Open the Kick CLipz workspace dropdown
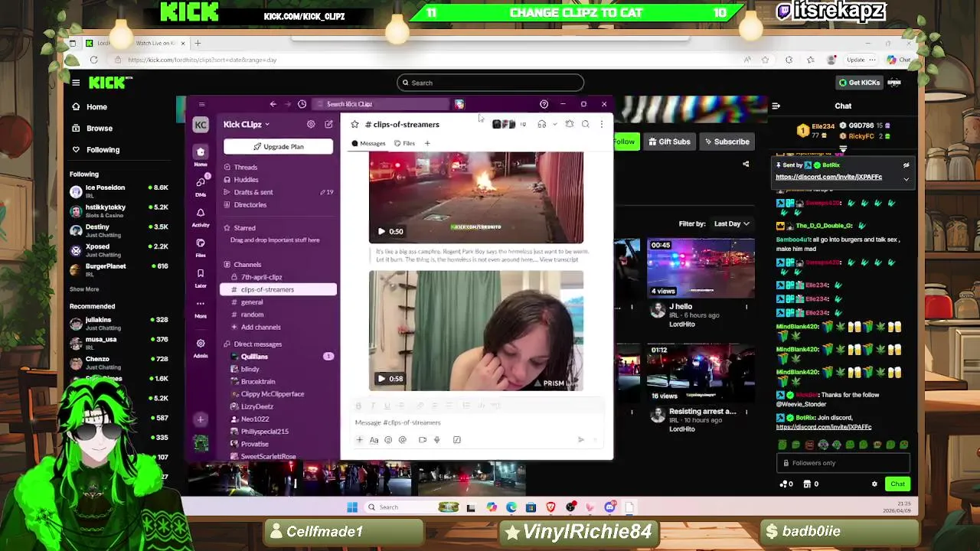980x551 pixels. 247,124
